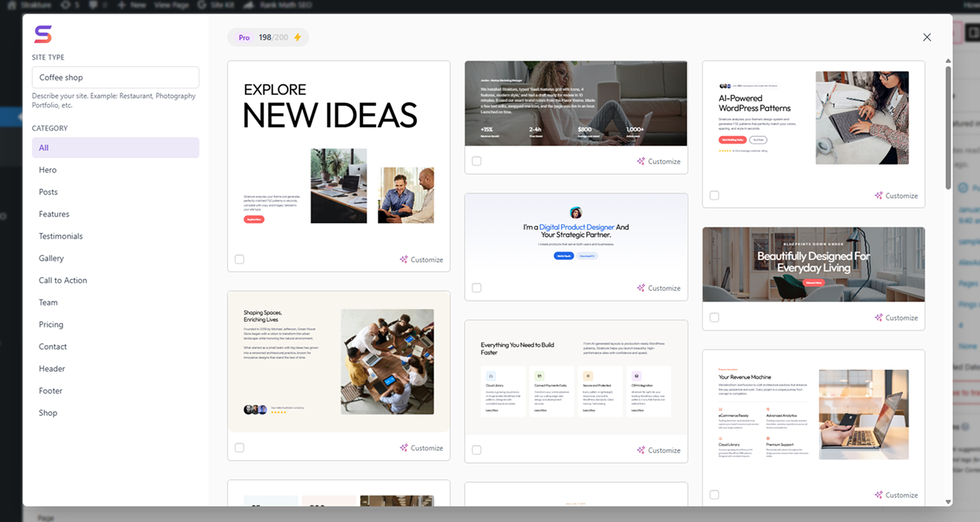This screenshot has width=980, height=522.
Task: Open the Digital Product Designer preview
Action: point(576,233)
